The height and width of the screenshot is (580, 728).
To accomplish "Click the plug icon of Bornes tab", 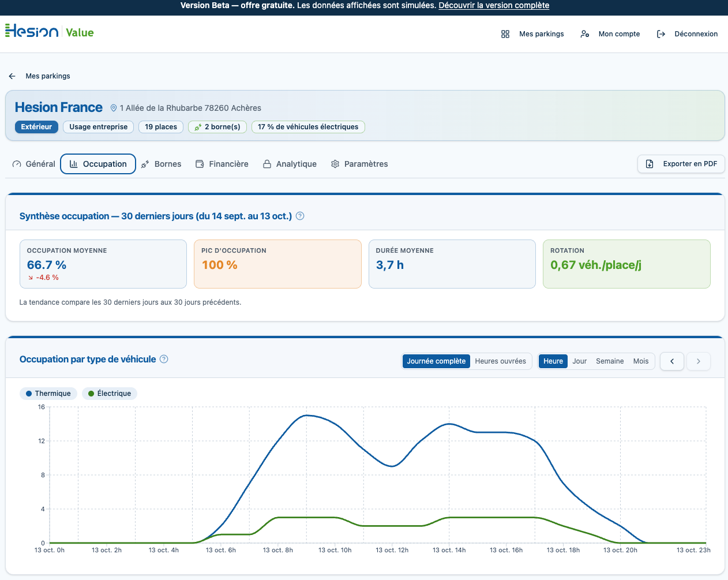I will pyautogui.click(x=145, y=164).
